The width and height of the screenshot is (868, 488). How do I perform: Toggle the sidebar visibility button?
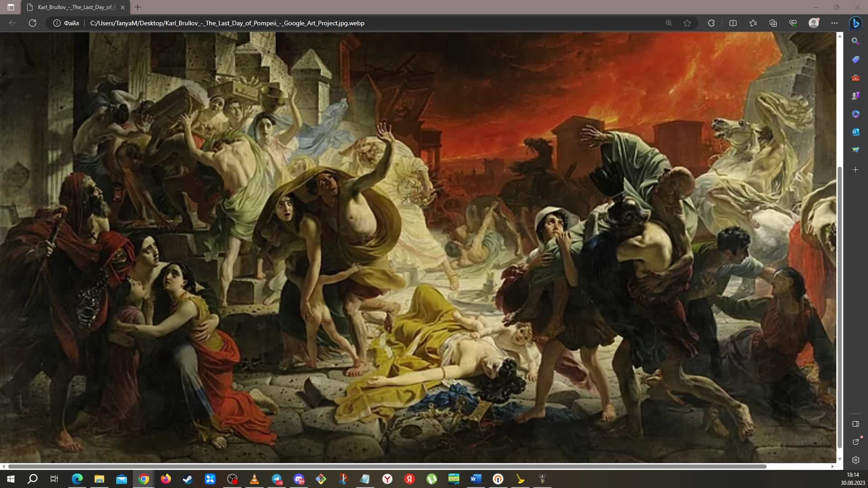855,424
